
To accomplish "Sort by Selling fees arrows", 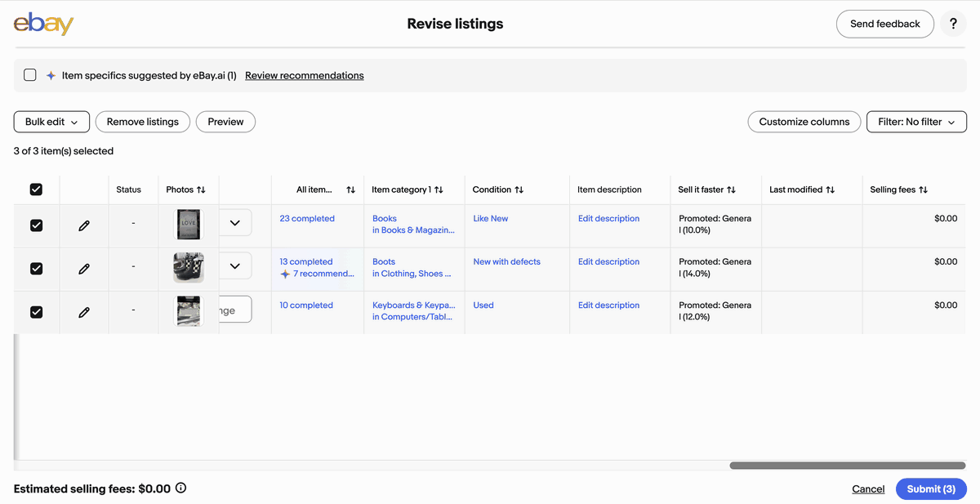I will point(923,190).
